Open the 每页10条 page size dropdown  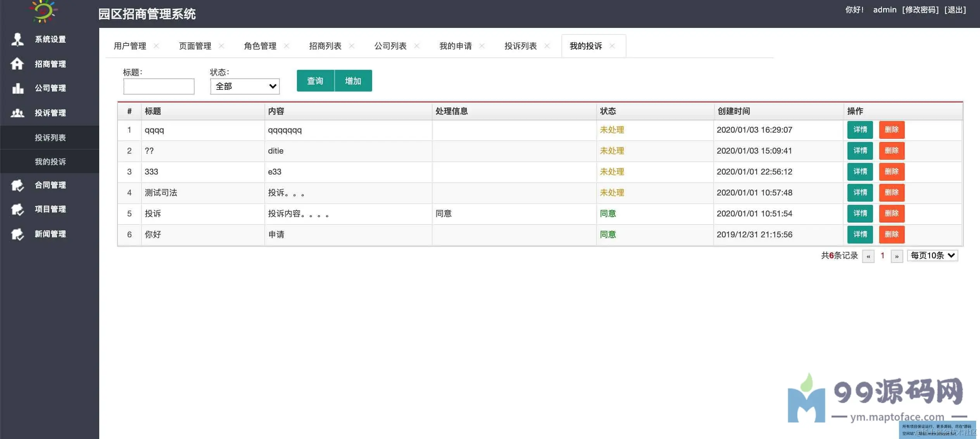click(932, 256)
